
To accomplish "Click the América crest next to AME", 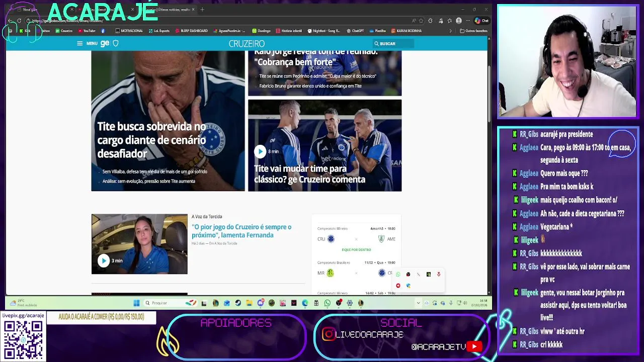I will [x=381, y=239].
